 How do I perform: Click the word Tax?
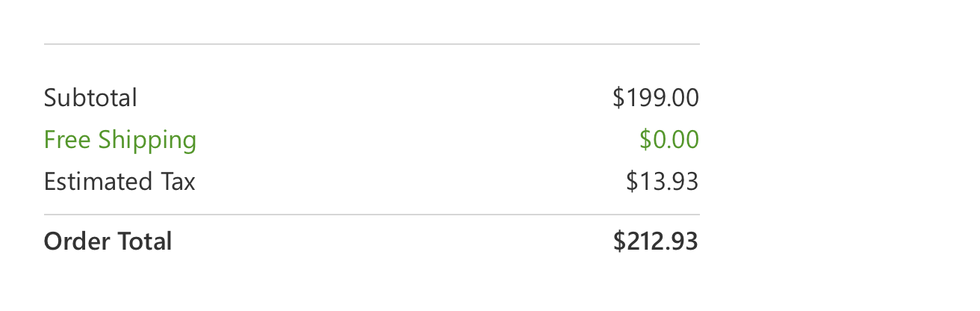[x=177, y=182]
